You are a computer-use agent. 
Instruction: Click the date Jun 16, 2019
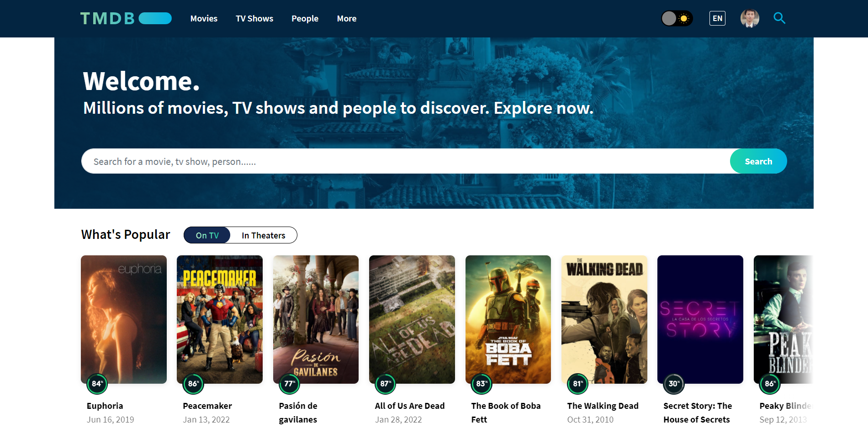(x=111, y=419)
